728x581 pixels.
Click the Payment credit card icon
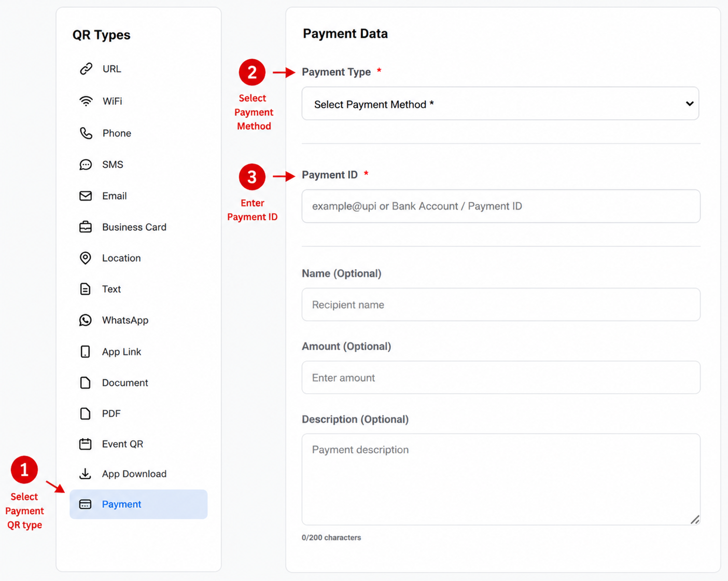(86, 504)
